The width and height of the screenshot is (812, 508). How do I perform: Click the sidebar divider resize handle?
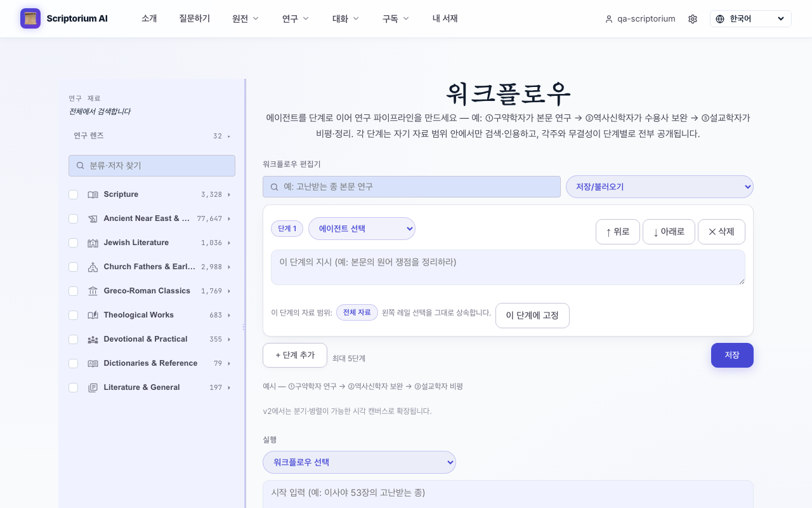244,327
